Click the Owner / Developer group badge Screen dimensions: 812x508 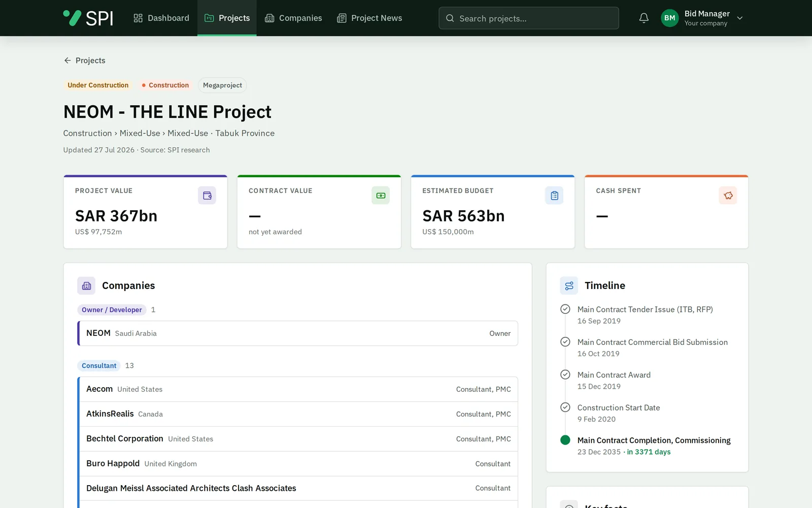(112, 310)
